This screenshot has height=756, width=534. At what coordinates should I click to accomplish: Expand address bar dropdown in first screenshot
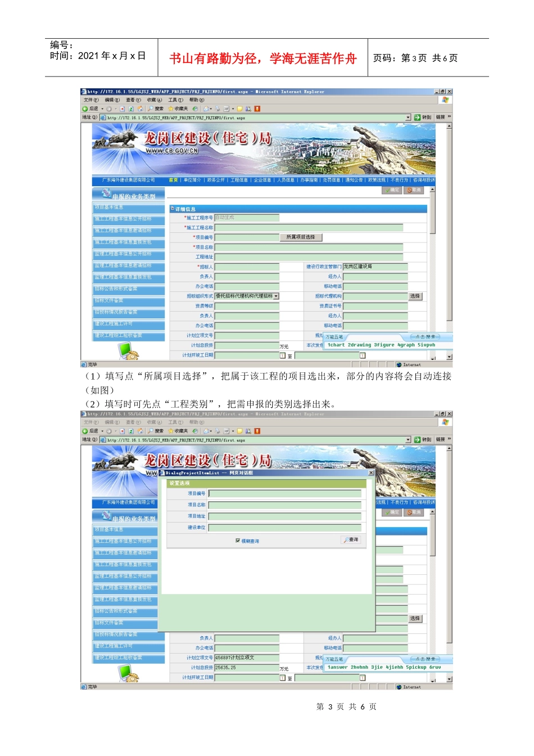click(408, 118)
